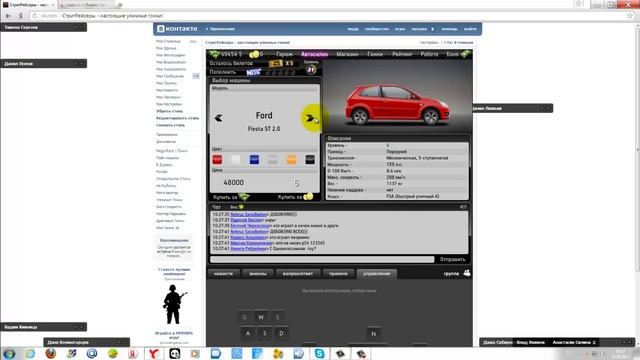The height and width of the screenshot is (360, 640).
Task: Buy the car for cash (Купить за)
Action: (x=231, y=197)
